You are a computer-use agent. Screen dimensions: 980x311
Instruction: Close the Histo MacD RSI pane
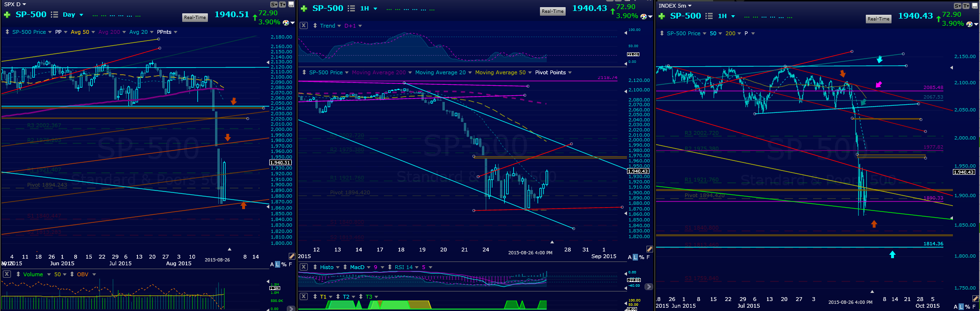[304, 267]
